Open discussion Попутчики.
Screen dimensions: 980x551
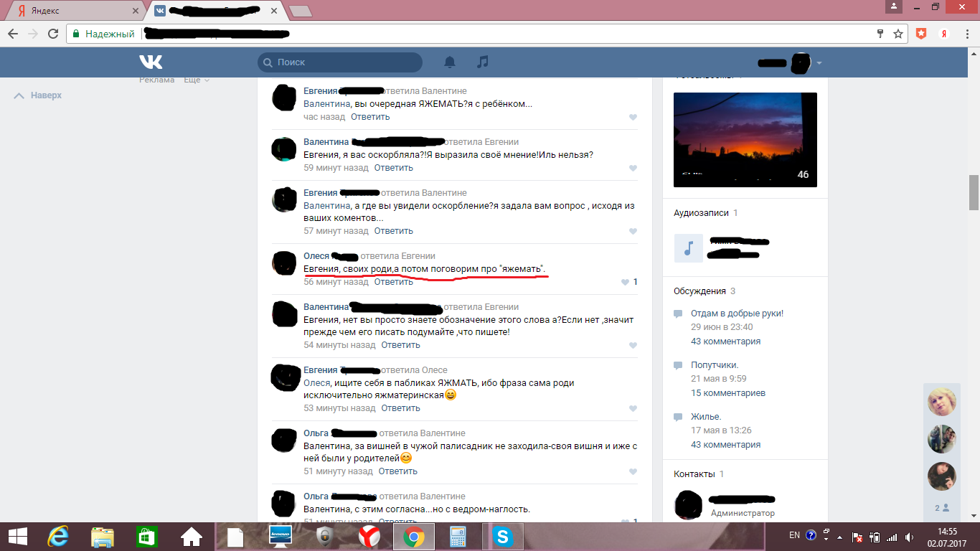tap(715, 365)
